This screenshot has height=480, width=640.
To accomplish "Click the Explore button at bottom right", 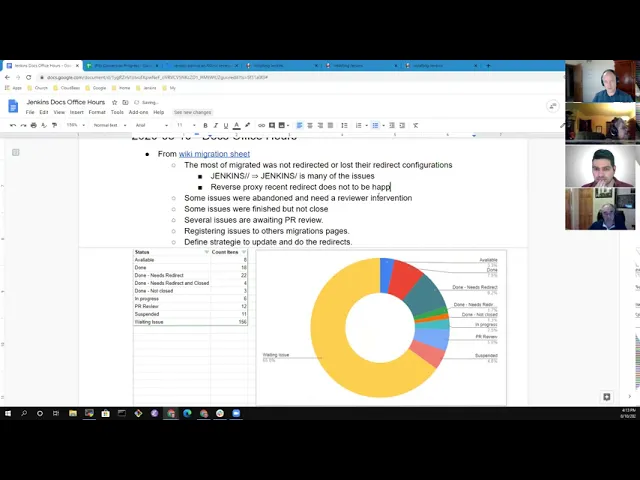I will coord(607,397).
